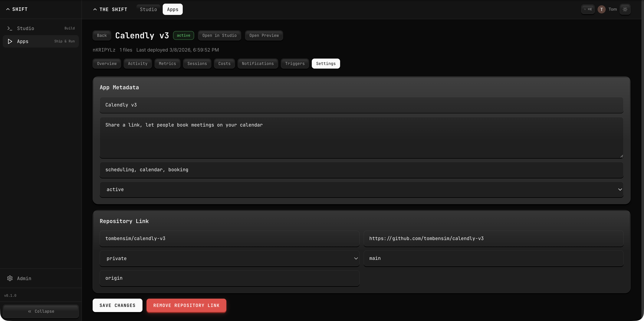
Task: Click the Save Changes button
Action: pyautogui.click(x=117, y=305)
